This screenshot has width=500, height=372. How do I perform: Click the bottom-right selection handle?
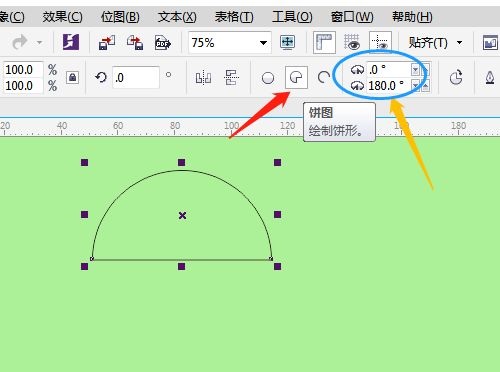point(277,266)
